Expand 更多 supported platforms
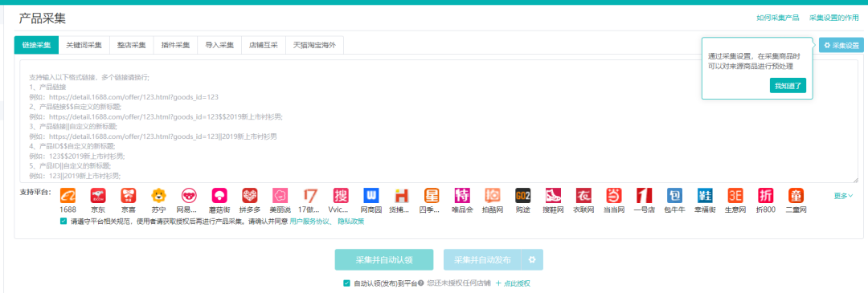 (x=844, y=196)
